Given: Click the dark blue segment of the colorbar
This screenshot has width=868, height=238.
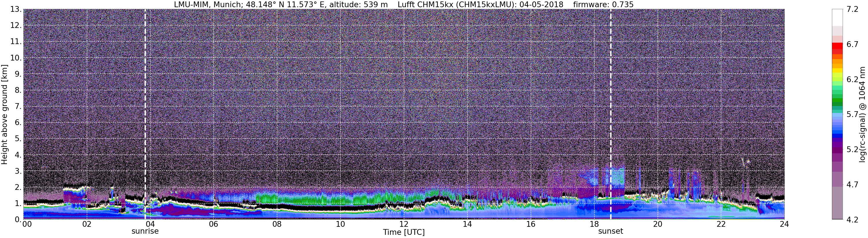Looking at the screenshot, I should (x=837, y=136).
